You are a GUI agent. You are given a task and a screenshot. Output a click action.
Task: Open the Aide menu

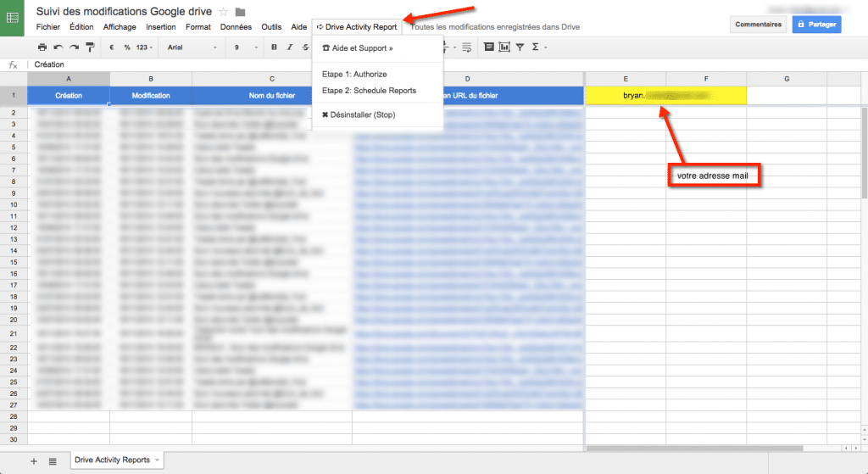[x=299, y=26]
